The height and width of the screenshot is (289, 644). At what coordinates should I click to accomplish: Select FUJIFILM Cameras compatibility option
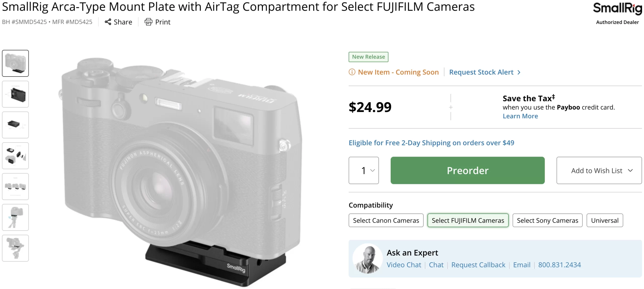click(468, 221)
